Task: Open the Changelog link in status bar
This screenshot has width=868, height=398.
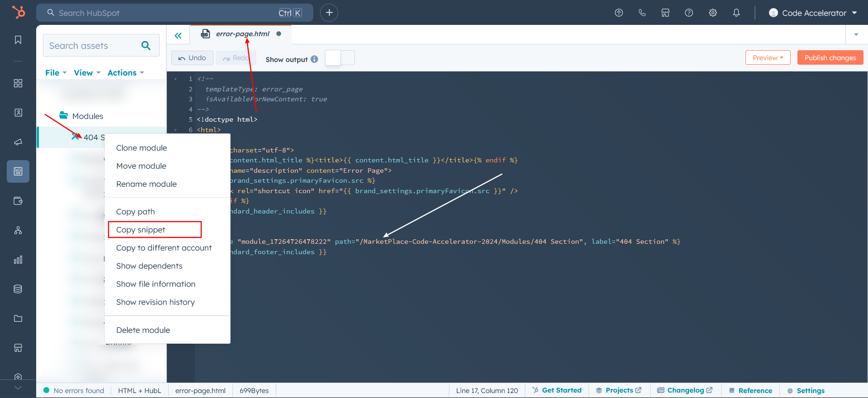Action: [685, 390]
